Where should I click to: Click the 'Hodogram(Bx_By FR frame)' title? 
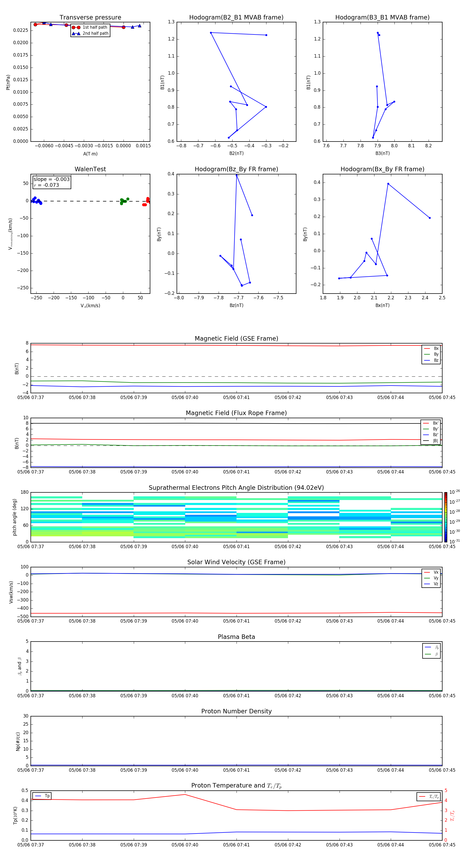point(382,169)
